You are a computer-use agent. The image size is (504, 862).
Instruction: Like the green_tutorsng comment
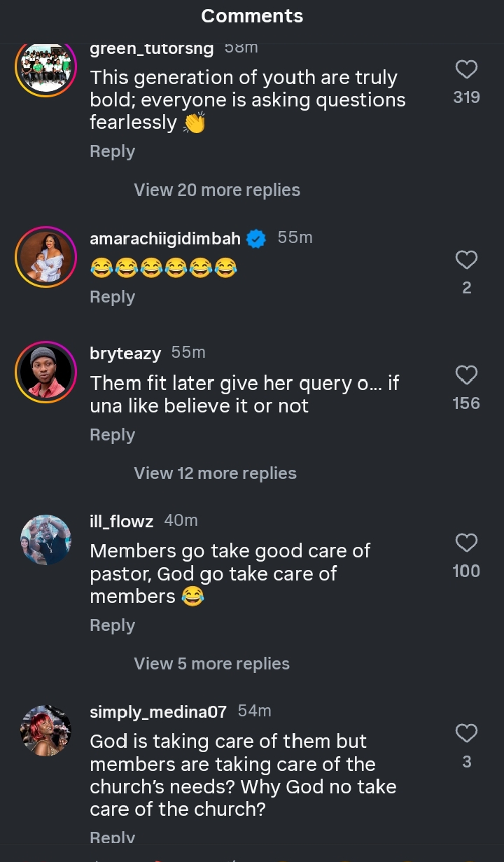466,70
